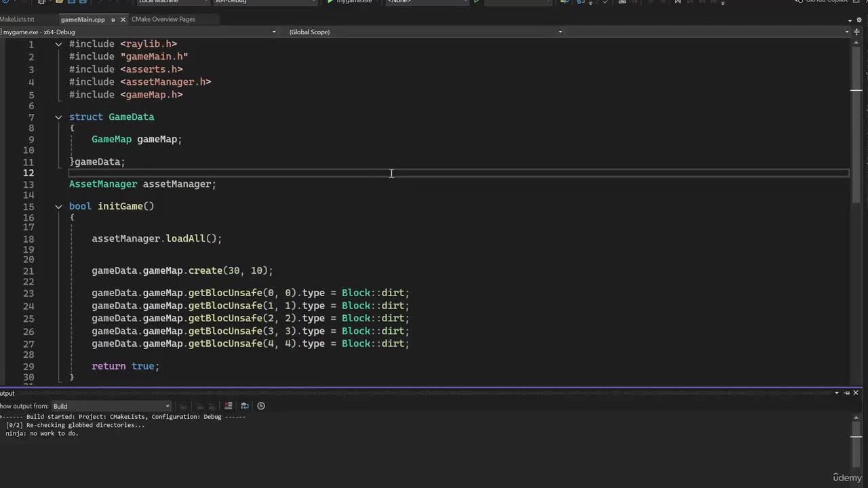868x488 pixels.
Task: Click 'ninja: no work to do.' output line
Action: [42, 434]
